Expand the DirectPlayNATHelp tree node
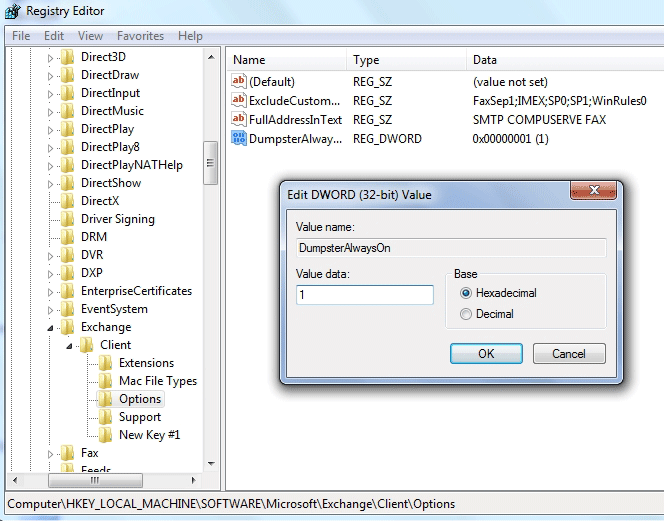Viewport: 664px width, 521px height. coord(50,165)
